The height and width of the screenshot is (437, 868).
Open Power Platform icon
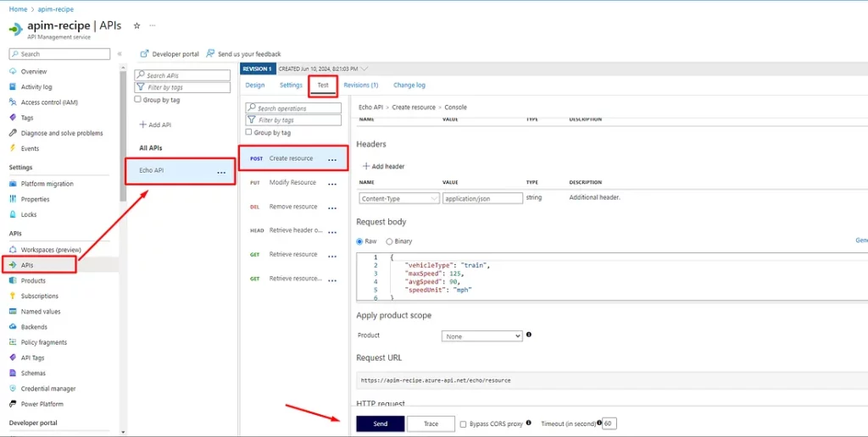[13, 404]
